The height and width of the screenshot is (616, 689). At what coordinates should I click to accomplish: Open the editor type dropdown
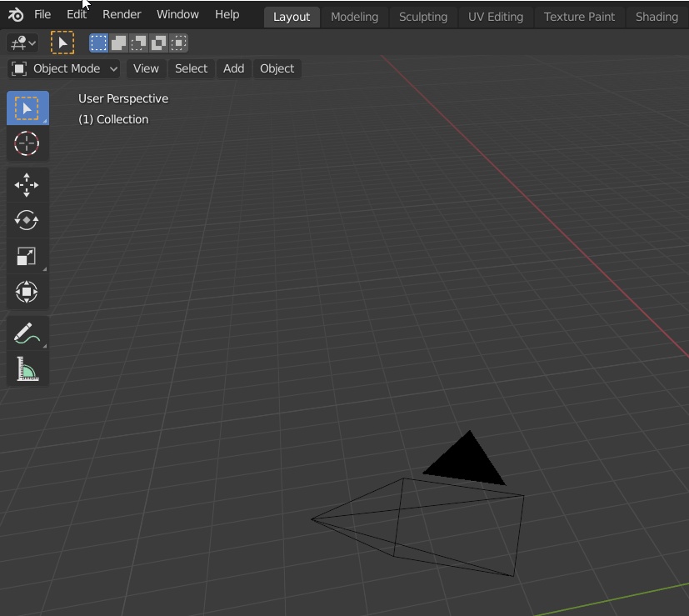[22, 43]
